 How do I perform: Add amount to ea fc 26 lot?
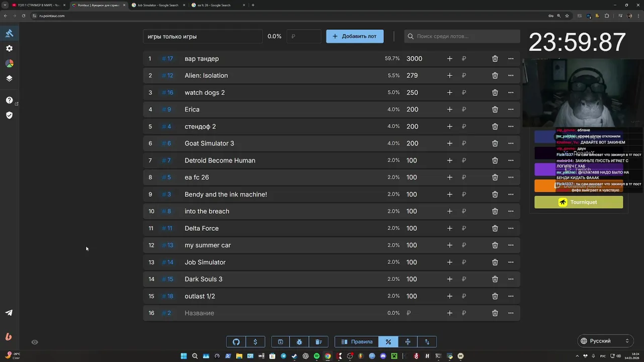click(x=450, y=177)
